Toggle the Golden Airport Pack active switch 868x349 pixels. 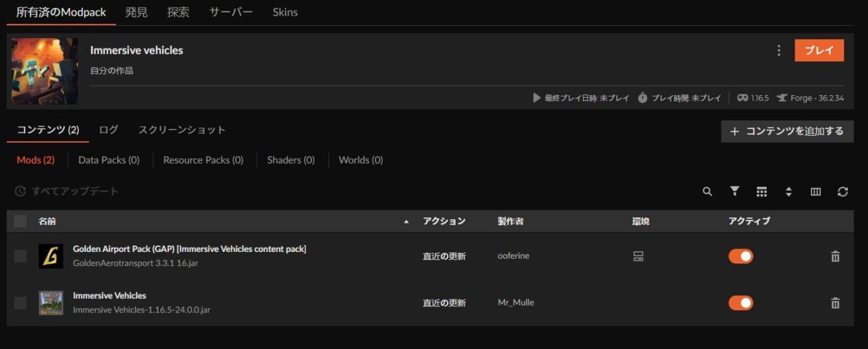[741, 256]
